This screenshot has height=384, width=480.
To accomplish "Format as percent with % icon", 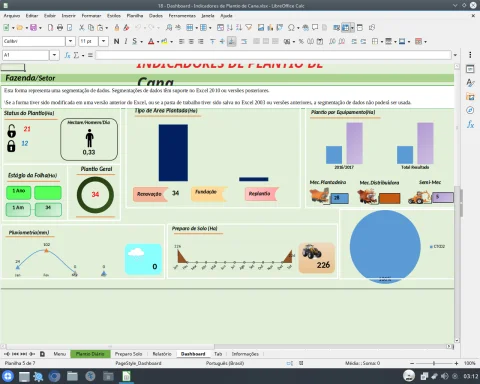I will (x=301, y=41).
